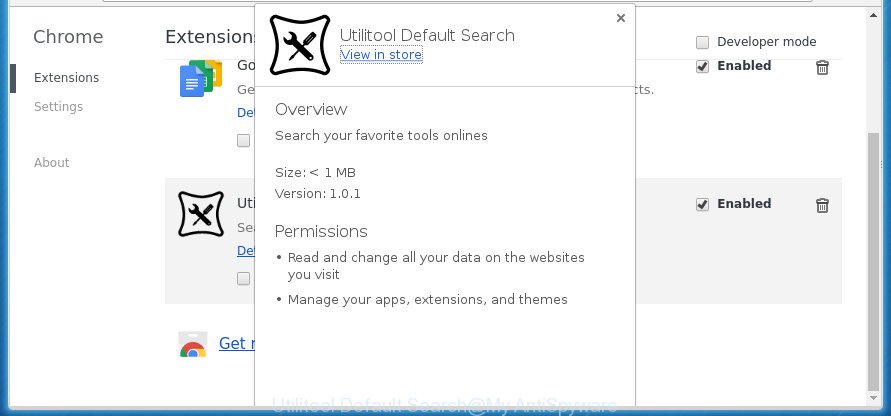Viewport: 891px width, 416px height.
Task: Open Details link for Google Docs extension
Action: click(245, 113)
